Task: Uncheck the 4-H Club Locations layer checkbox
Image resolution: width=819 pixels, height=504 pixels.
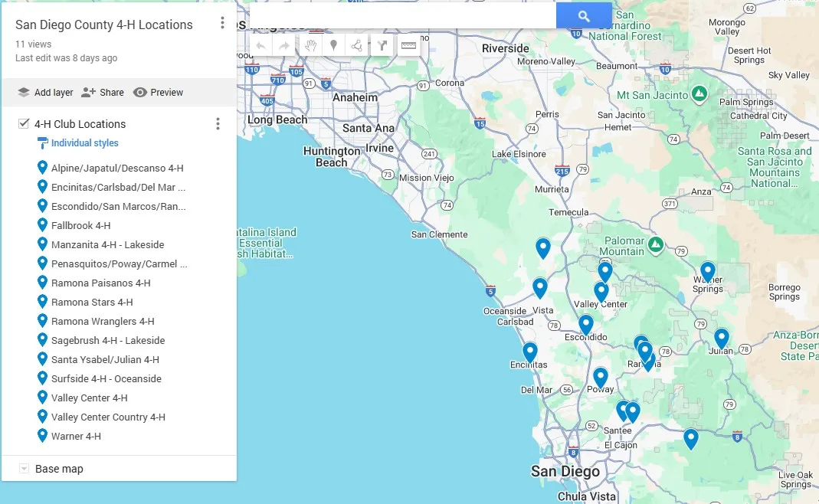Action: (x=22, y=123)
